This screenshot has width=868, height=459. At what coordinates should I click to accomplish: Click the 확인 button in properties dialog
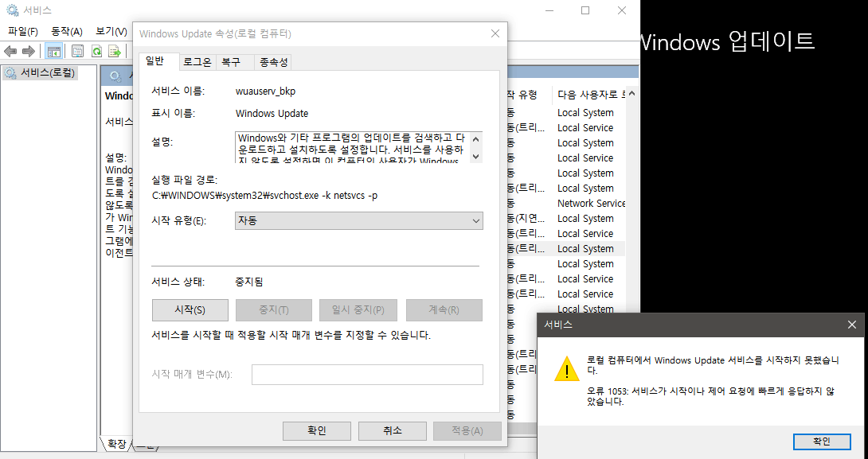coord(317,431)
